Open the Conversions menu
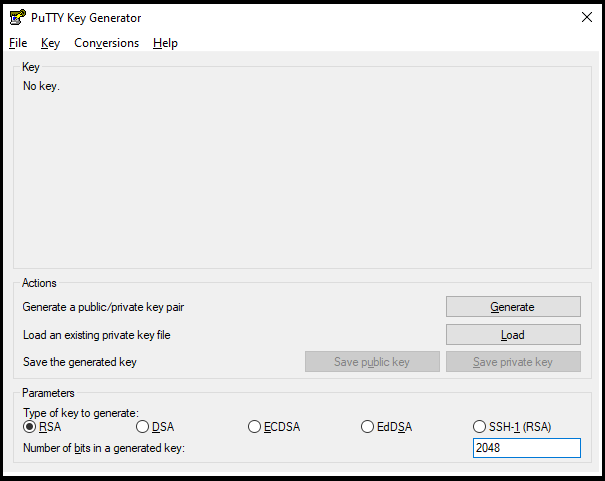This screenshot has width=605, height=481. click(x=106, y=43)
